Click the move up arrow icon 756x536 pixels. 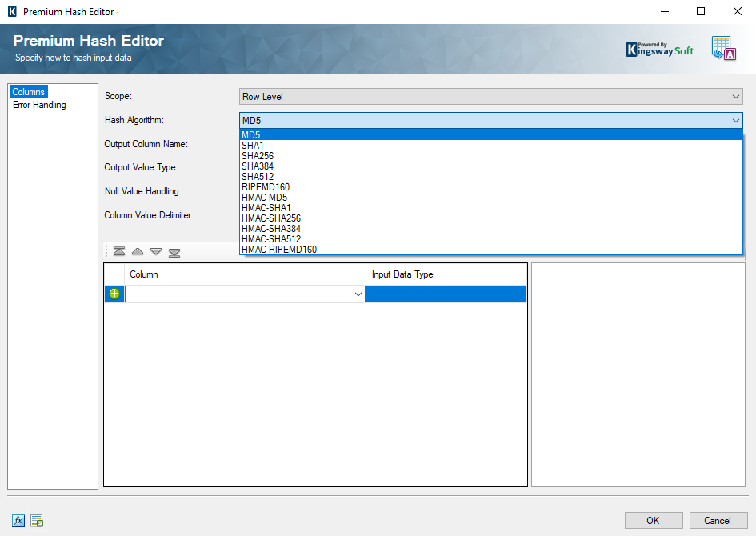pos(138,251)
